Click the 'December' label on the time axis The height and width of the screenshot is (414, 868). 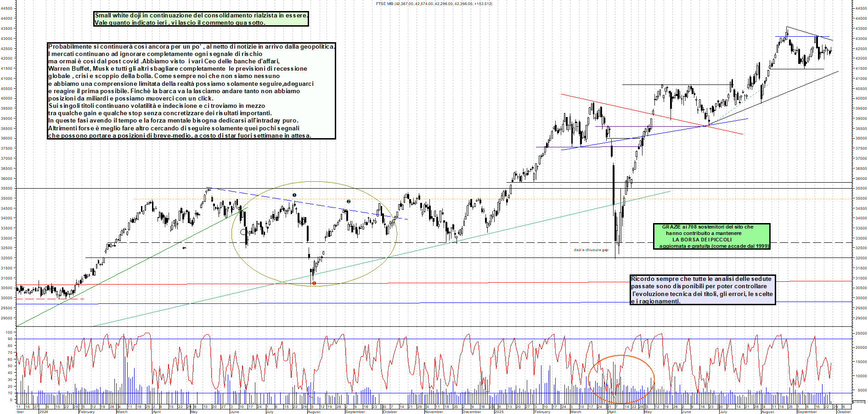point(472,412)
